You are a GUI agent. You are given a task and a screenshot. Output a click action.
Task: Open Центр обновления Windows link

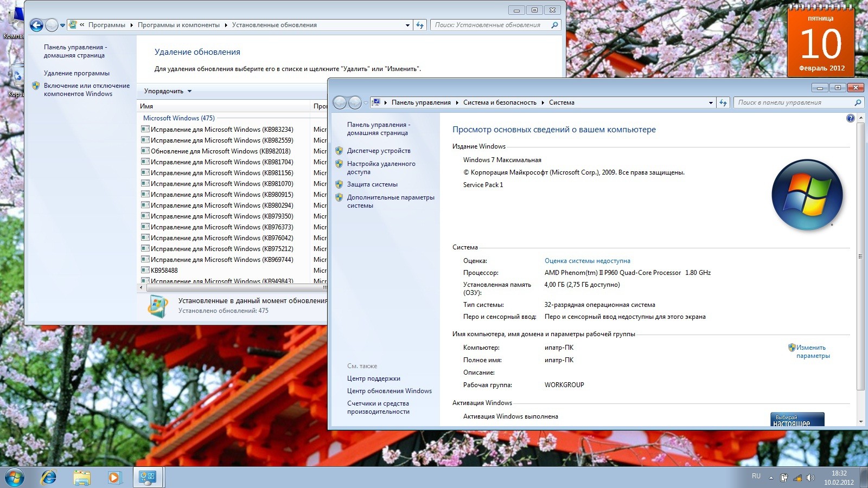pos(390,391)
